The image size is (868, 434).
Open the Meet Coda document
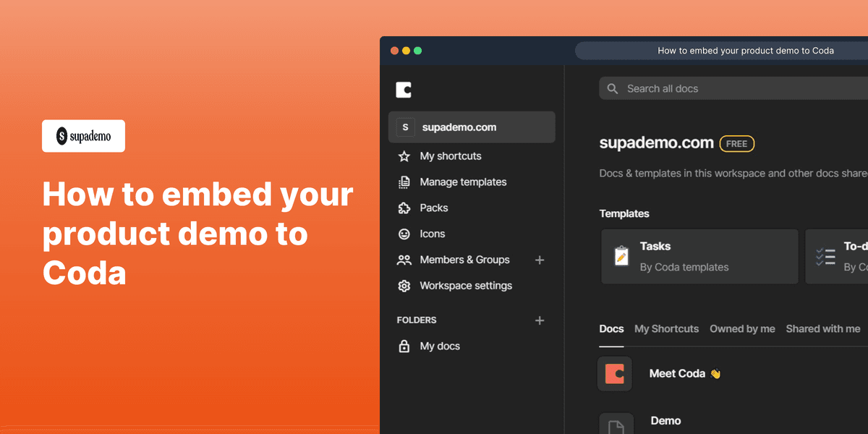[678, 373]
